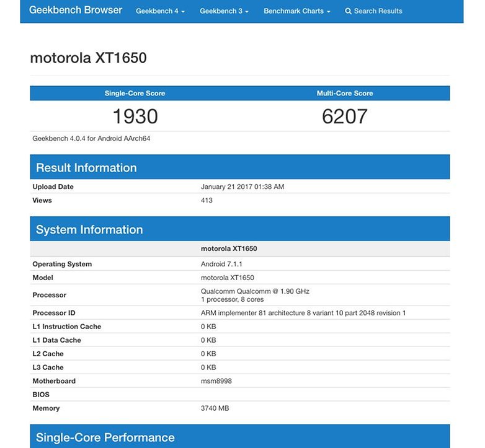The height and width of the screenshot is (448, 485).
Task: Select the ARM implementer 81 architecture value
Action: click(303, 313)
